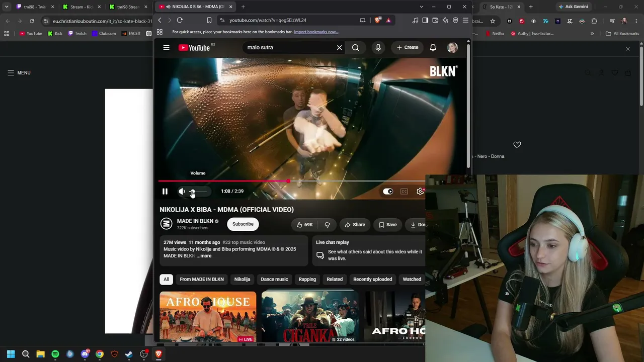Expand the description with ...more

click(204, 256)
